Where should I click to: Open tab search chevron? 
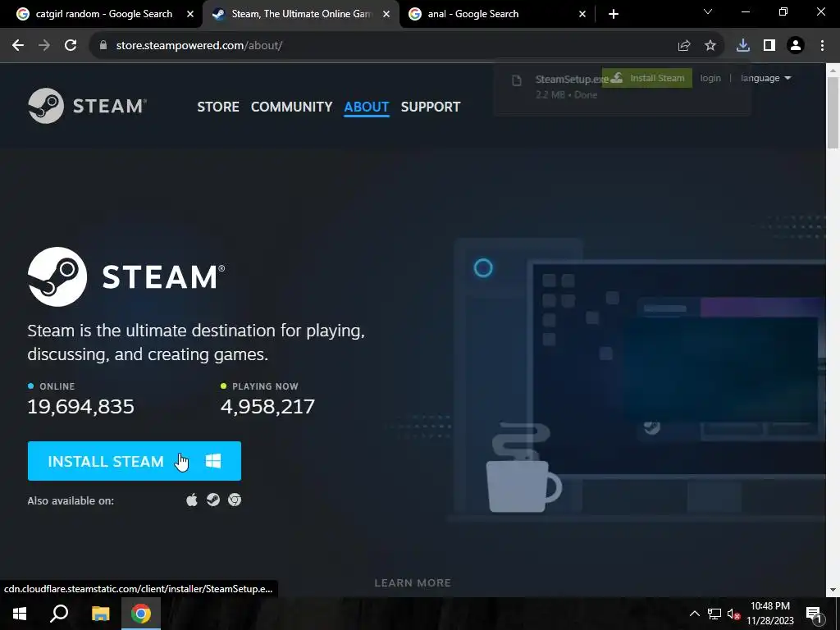[x=708, y=11]
